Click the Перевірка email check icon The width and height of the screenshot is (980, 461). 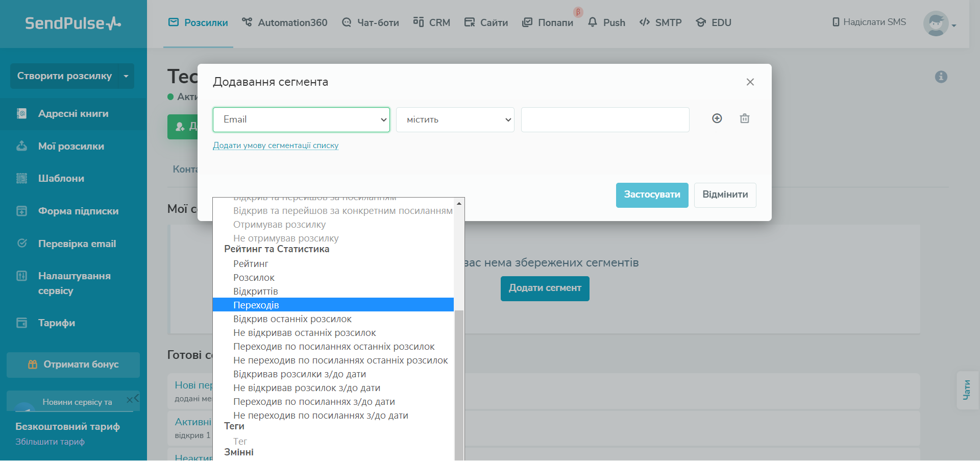click(x=22, y=244)
